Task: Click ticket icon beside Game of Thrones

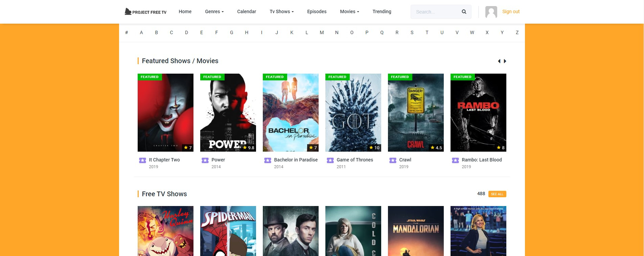Action: (x=330, y=160)
